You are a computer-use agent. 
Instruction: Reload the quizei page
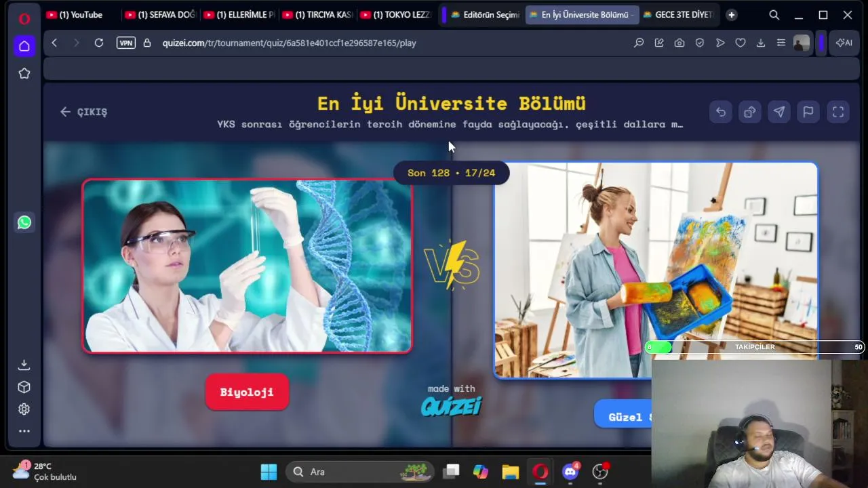tap(99, 43)
